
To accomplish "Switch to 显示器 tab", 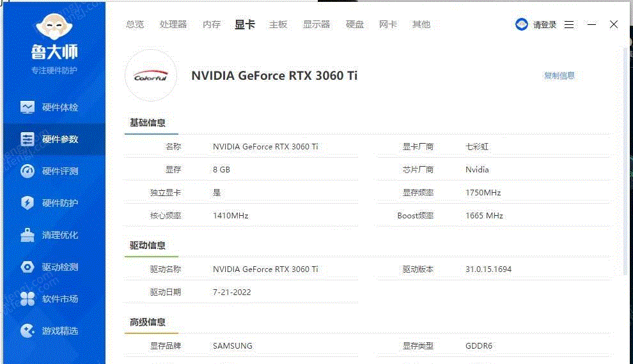I will click(x=316, y=25).
